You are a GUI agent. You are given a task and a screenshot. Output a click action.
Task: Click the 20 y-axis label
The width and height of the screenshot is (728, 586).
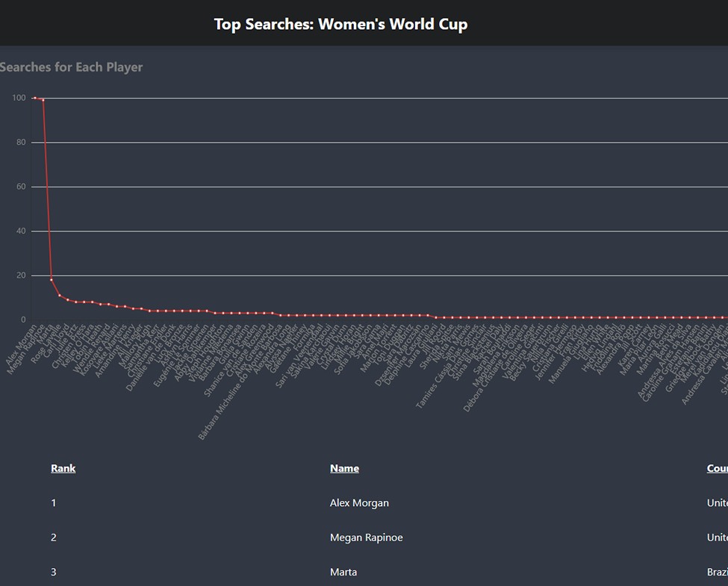point(22,275)
